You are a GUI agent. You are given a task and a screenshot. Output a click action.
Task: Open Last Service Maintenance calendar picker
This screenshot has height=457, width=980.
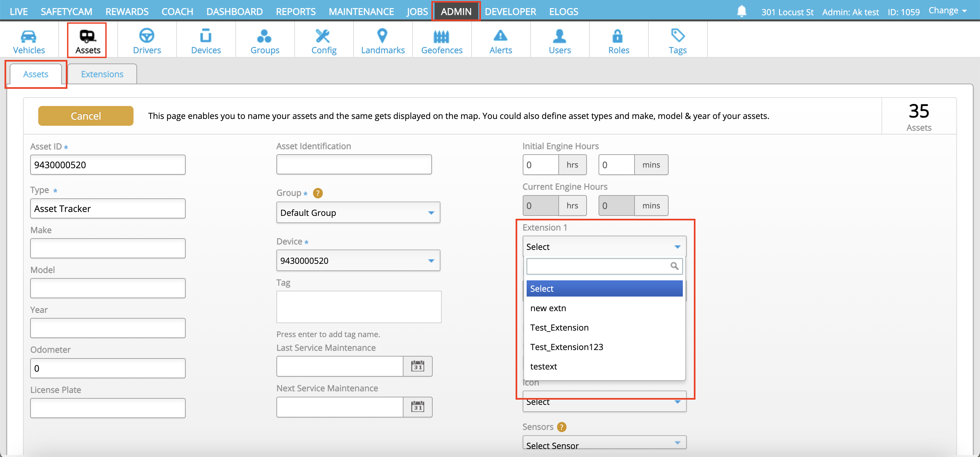[x=417, y=366]
